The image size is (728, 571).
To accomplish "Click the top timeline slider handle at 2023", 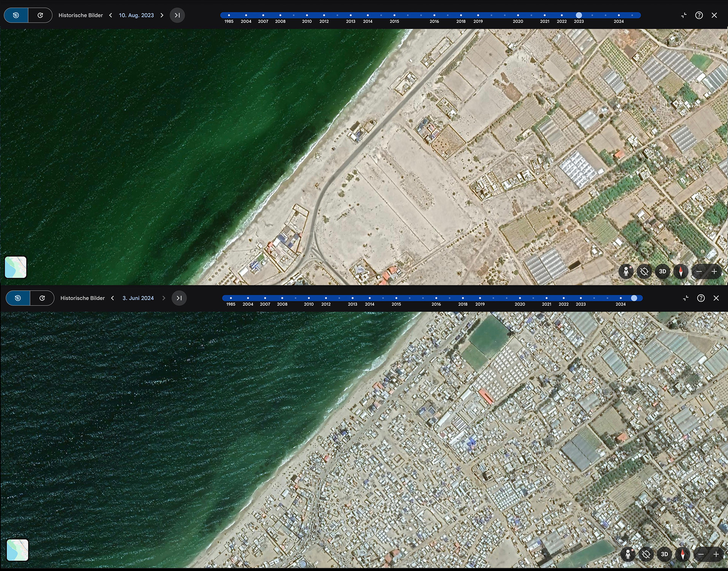I will point(579,15).
